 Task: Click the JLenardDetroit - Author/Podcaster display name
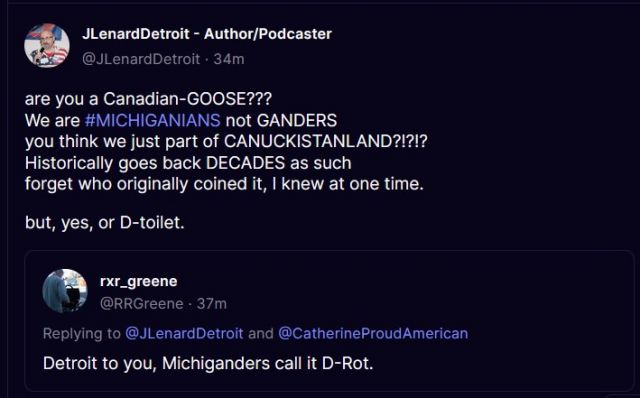207,34
